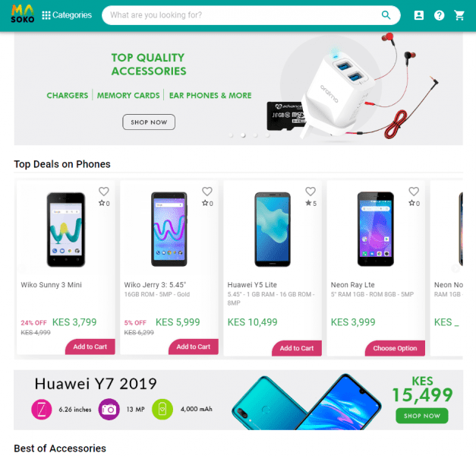Click star rating on Neon Ray Lte
Image resolution: width=476 pixels, height=456 pixels.
point(414,203)
